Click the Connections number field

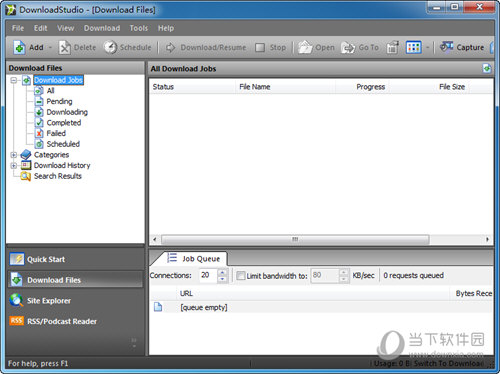tap(208, 275)
